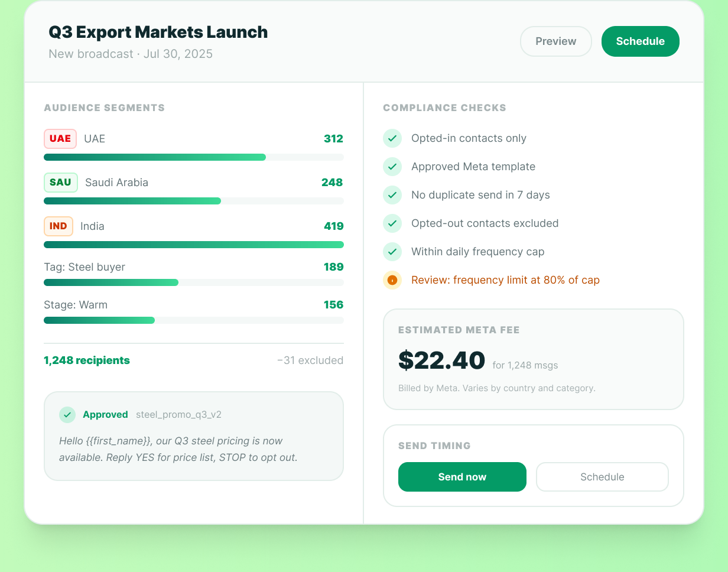Click the −31 excluded note
Image resolution: width=728 pixels, height=572 pixels.
(310, 360)
